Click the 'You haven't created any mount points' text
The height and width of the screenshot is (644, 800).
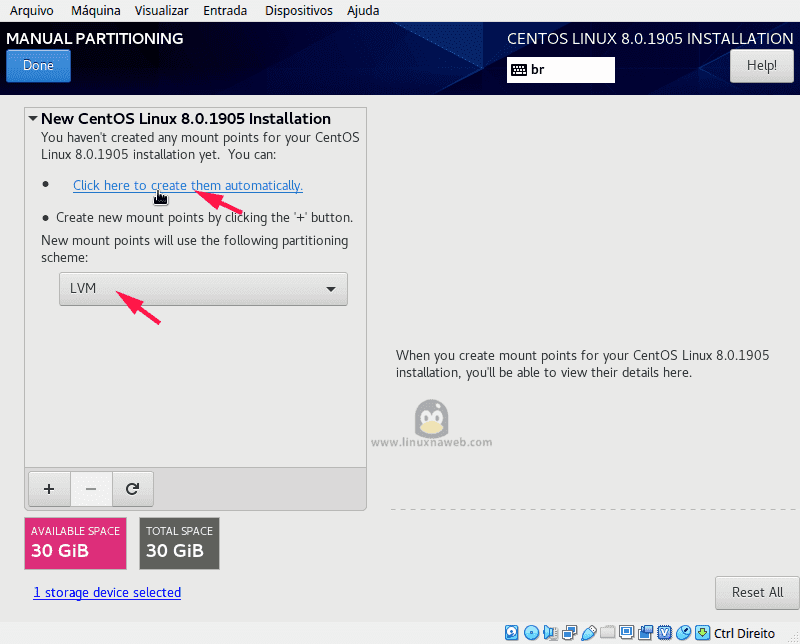[x=200, y=146]
